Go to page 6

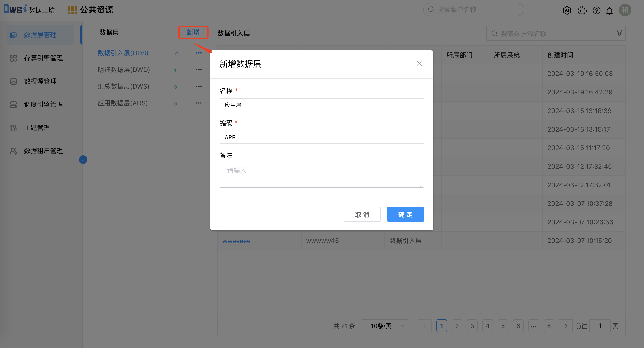click(518, 326)
